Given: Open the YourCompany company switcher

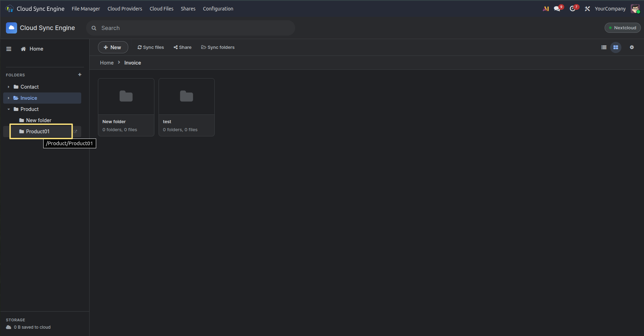Looking at the screenshot, I should (610, 9).
